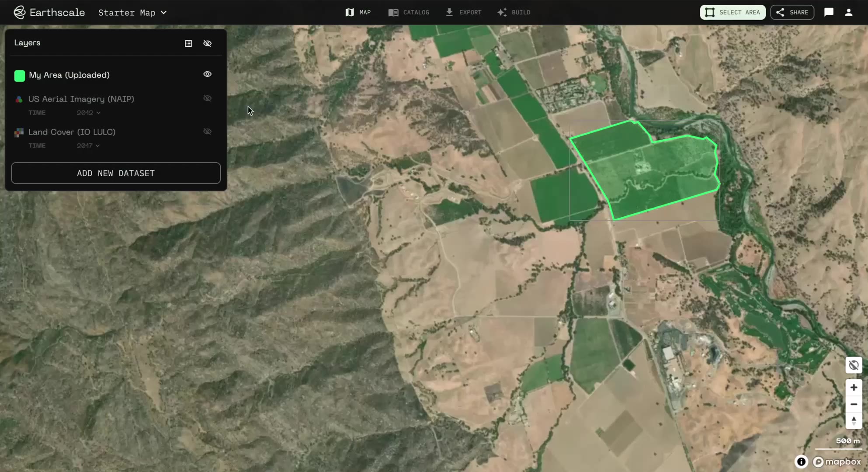Zoom out with the minus button

tap(854, 404)
